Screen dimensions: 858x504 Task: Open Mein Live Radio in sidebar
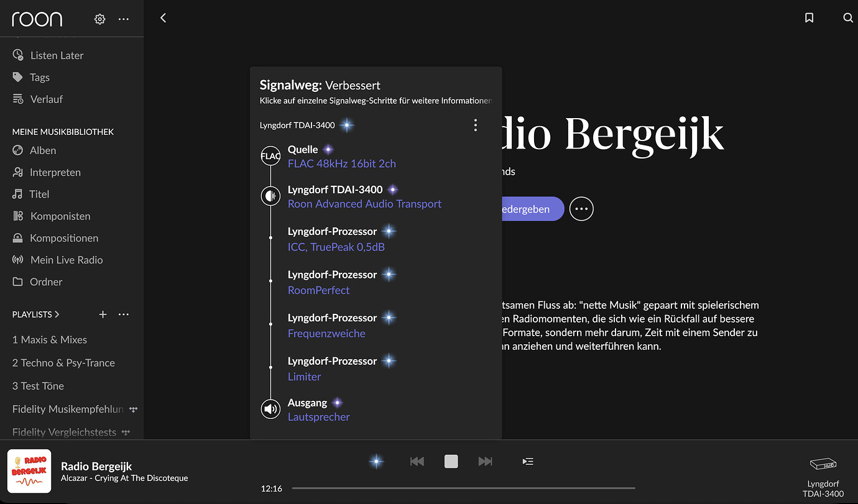(x=66, y=260)
